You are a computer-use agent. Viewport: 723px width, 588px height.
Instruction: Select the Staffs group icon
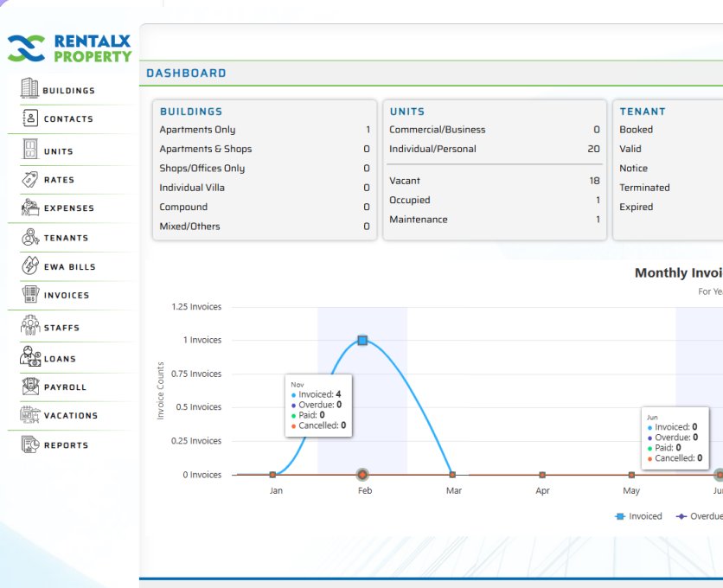(29, 326)
